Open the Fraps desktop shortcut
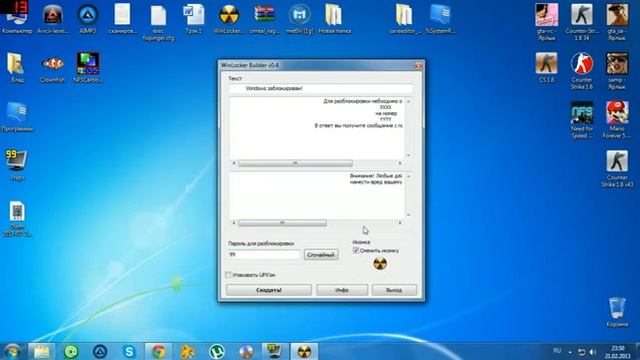The width and height of the screenshot is (640, 360). (17, 165)
